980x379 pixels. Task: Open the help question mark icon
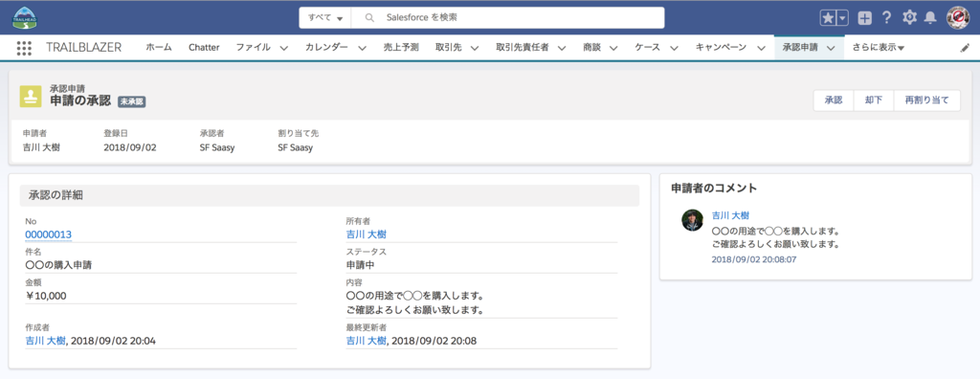[886, 17]
